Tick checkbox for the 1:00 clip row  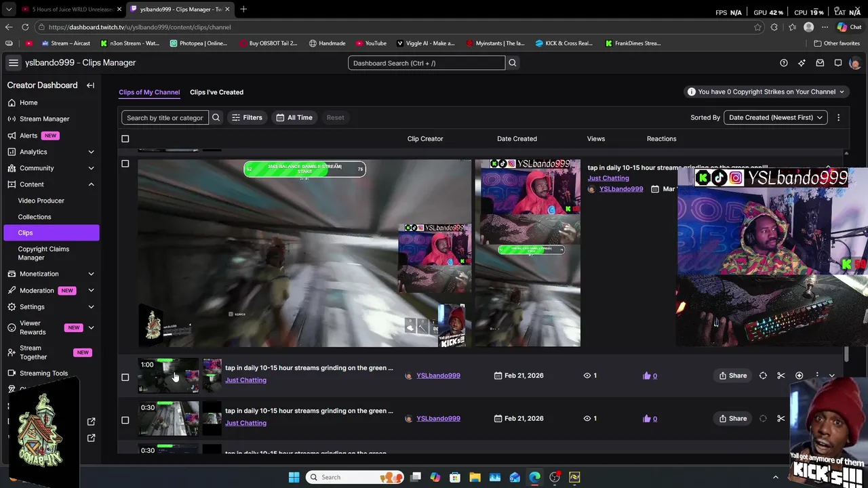[125, 377]
